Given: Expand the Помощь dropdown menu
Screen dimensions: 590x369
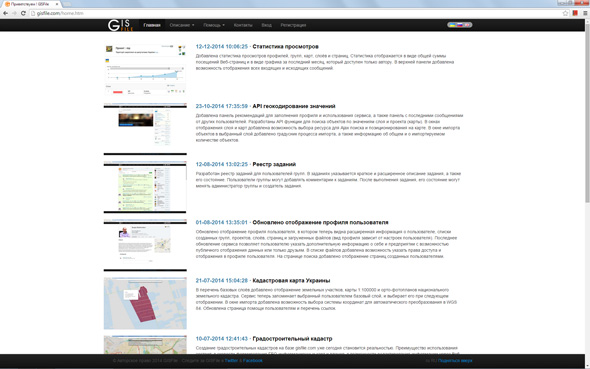Looking at the screenshot, I should [214, 25].
